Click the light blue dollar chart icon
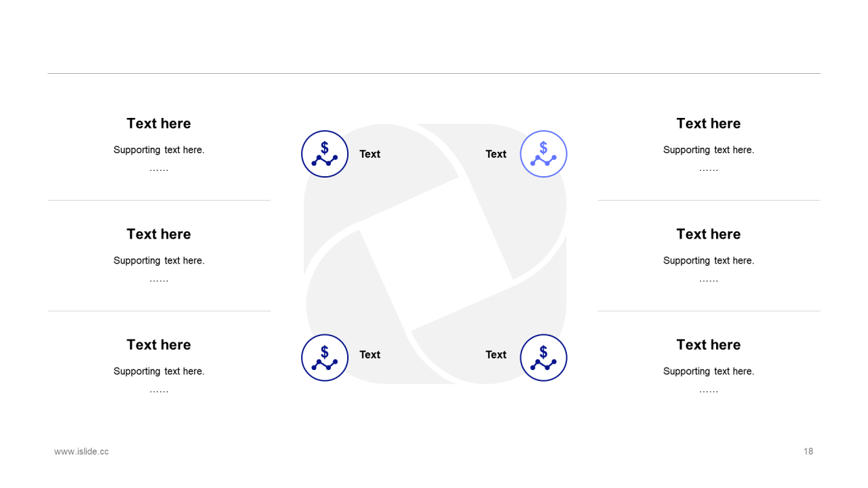This screenshot has width=868, height=488. (543, 154)
